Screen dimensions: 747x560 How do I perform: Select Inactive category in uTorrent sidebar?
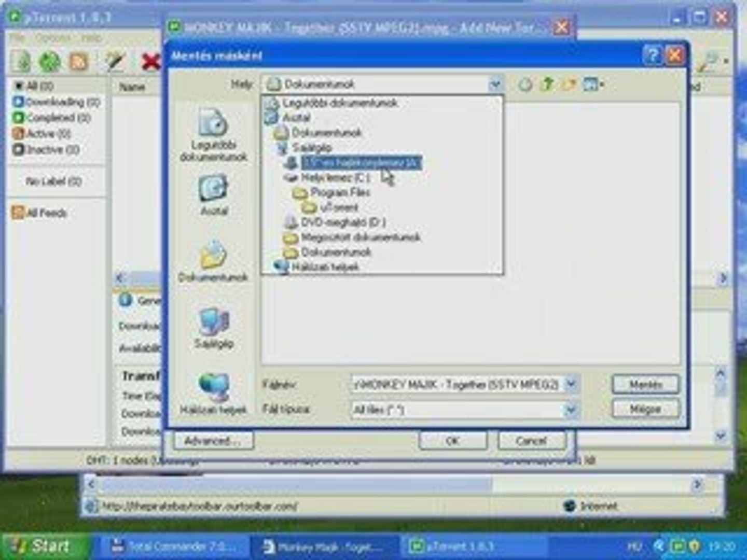coord(46,150)
